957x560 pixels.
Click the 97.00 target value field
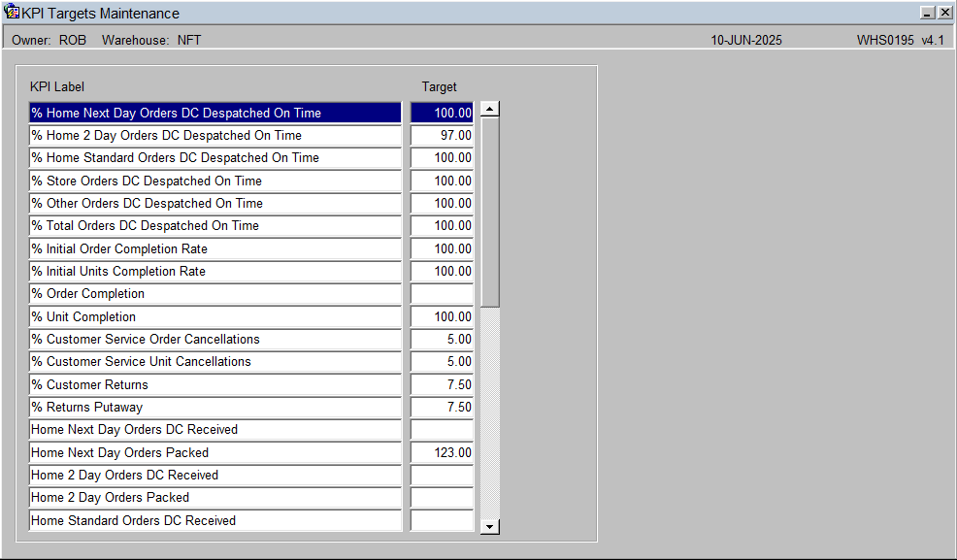442,136
